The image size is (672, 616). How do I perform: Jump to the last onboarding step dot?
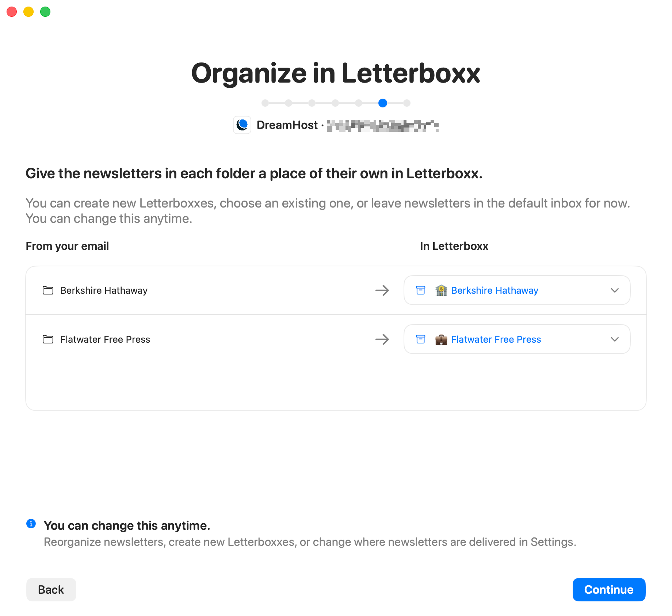click(407, 103)
